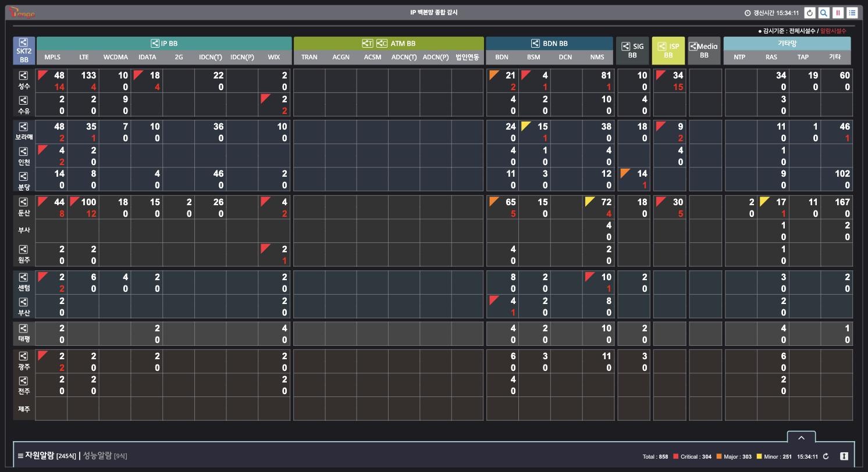Open topology icon for 분당 row

point(24,176)
